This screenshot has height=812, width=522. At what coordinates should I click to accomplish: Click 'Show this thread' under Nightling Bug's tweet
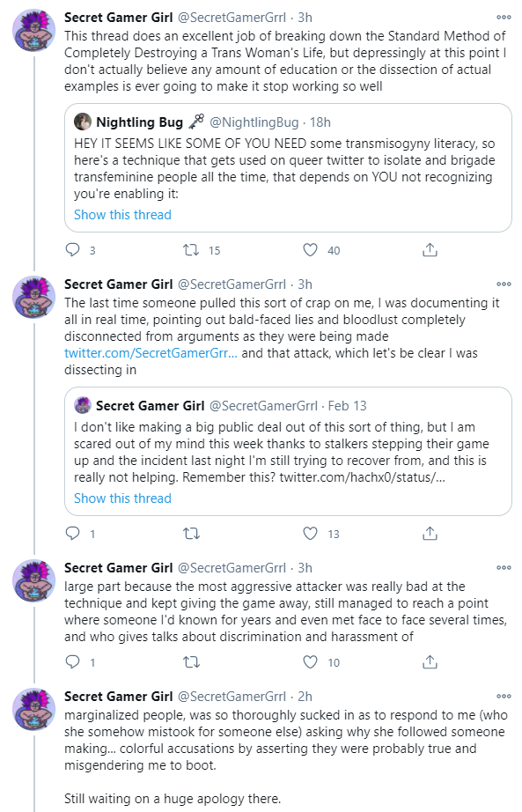[x=121, y=215]
